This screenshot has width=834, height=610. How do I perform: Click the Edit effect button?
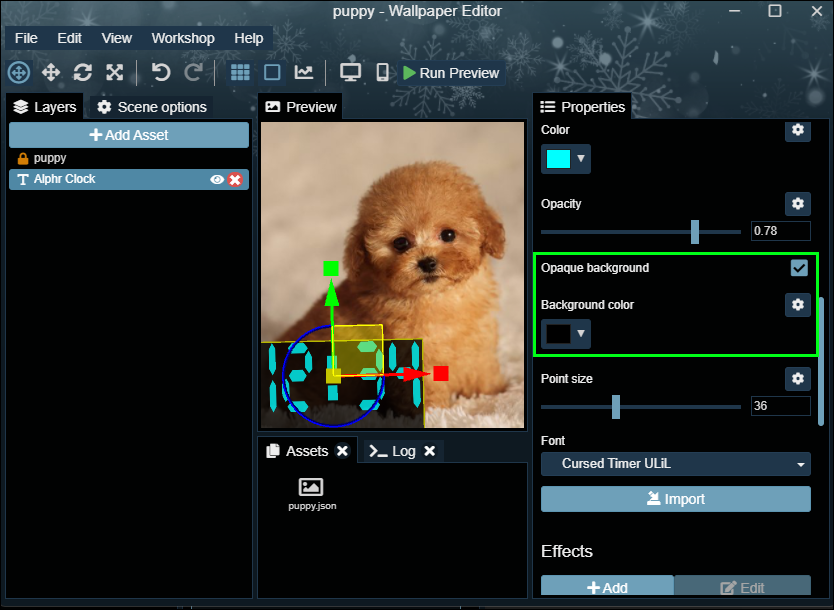coord(743,586)
